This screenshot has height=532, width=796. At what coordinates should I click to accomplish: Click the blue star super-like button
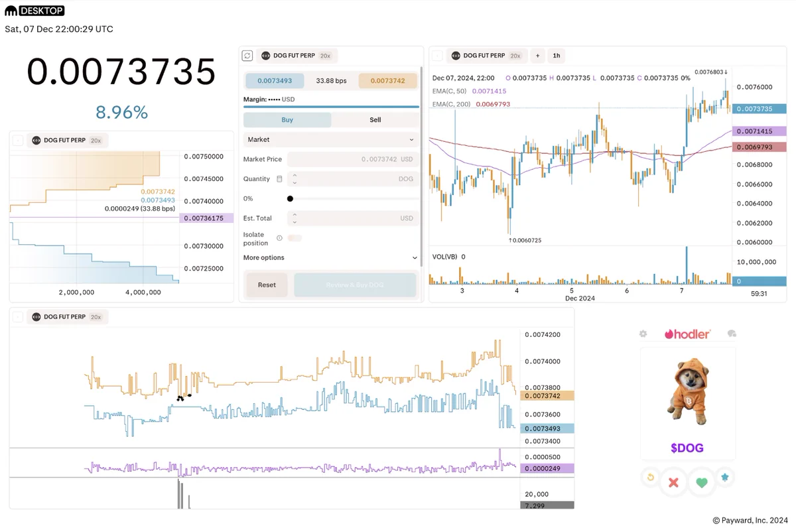(725, 477)
